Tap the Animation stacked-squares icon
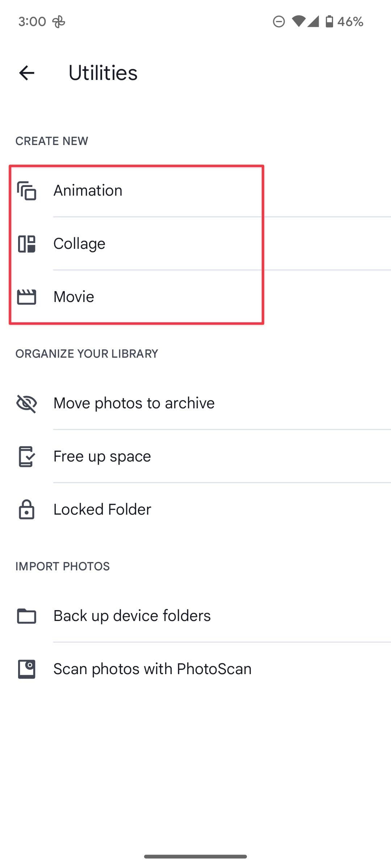 tap(27, 191)
